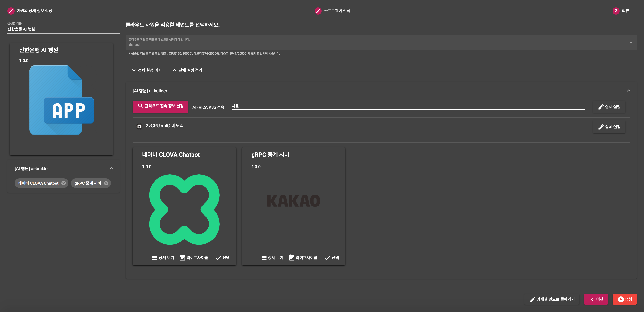Image resolution: width=644 pixels, height=312 pixels.
Task: Open 상세 보기 list icon on 네이버 CLOVA Chatbot card
Action: click(x=155, y=258)
